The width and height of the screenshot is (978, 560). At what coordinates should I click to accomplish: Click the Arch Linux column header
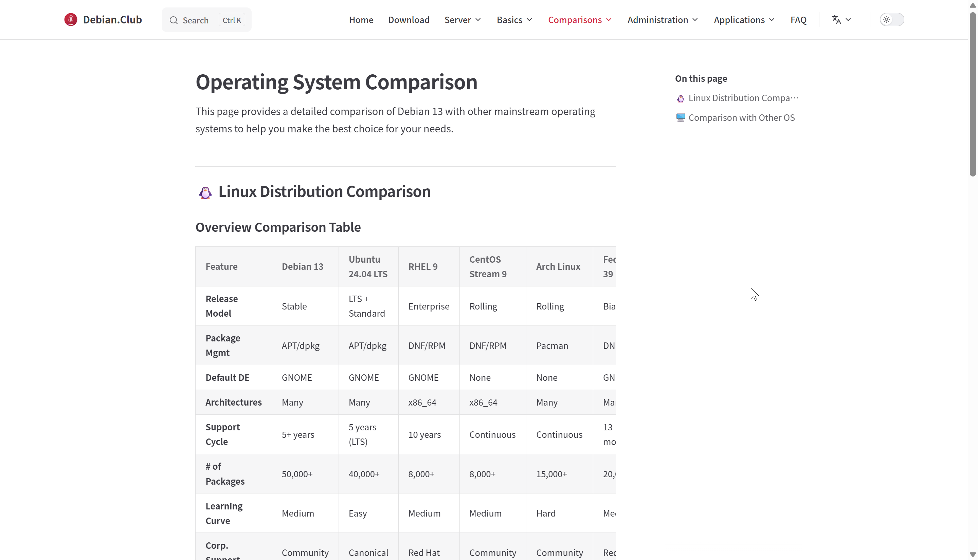point(559,266)
